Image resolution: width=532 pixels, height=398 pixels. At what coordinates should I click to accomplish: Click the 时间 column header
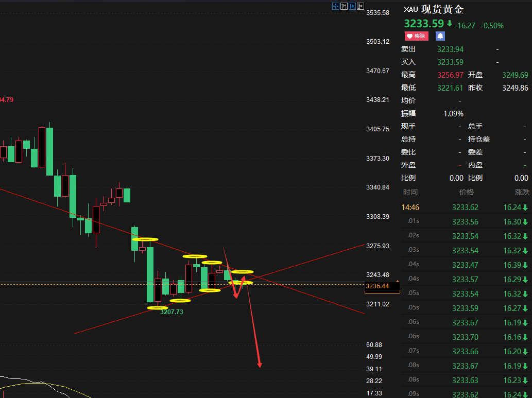[410, 193]
